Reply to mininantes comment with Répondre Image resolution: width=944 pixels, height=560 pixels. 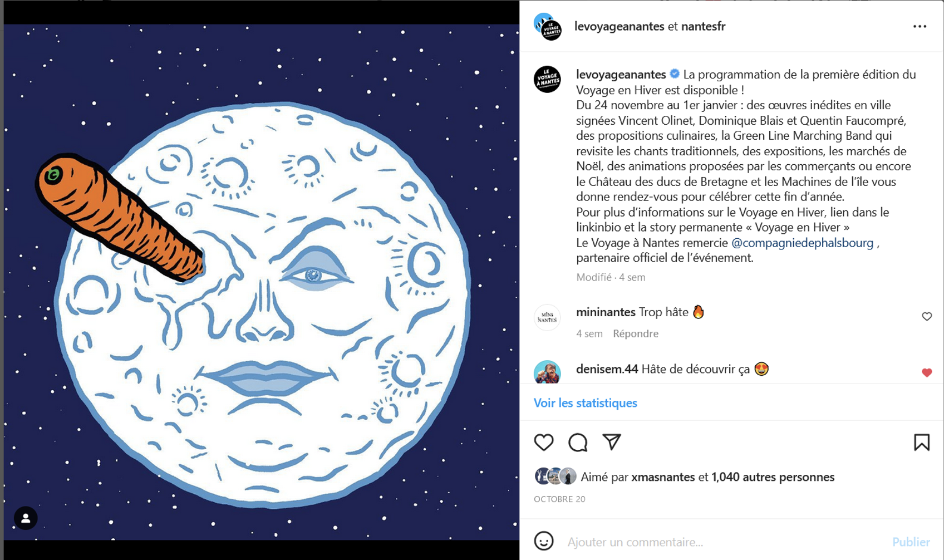pyautogui.click(x=636, y=333)
